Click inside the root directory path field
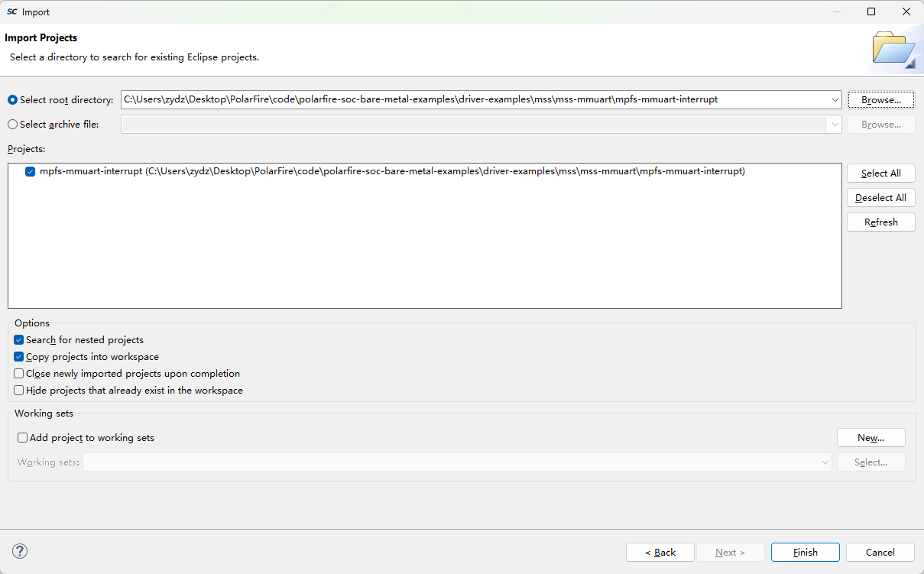 coord(474,100)
